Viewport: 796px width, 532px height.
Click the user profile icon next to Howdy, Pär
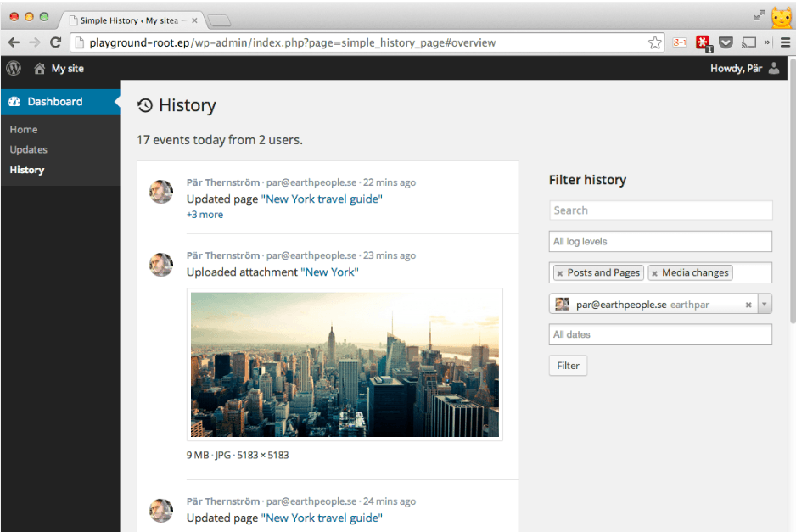pyautogui.click(x=773, y=69)
